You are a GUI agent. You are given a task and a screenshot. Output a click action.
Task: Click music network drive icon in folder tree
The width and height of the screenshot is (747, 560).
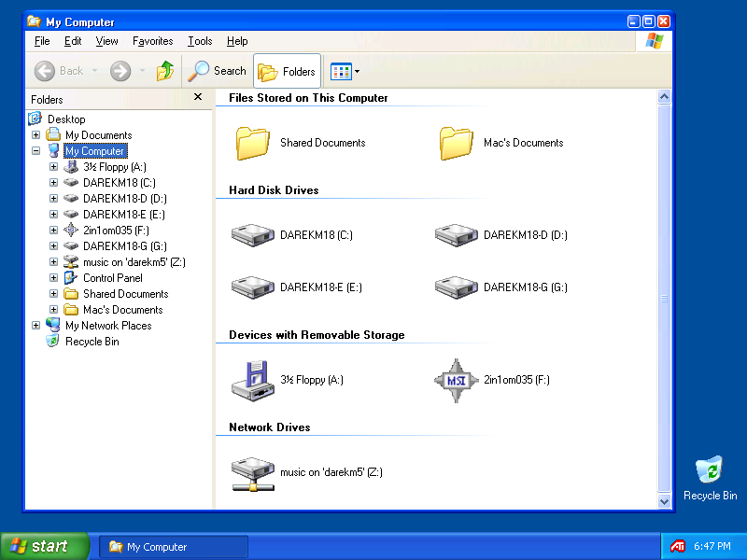[71, 262]
